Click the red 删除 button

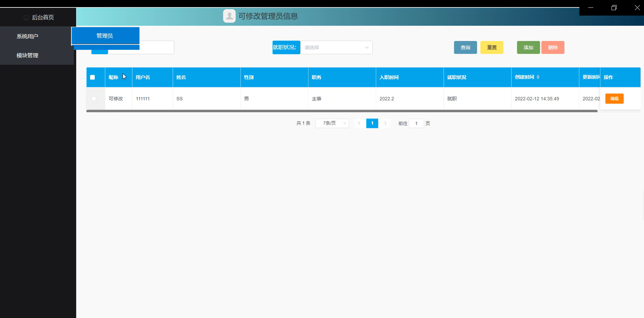pyautogui.click(x=553, y=47)
